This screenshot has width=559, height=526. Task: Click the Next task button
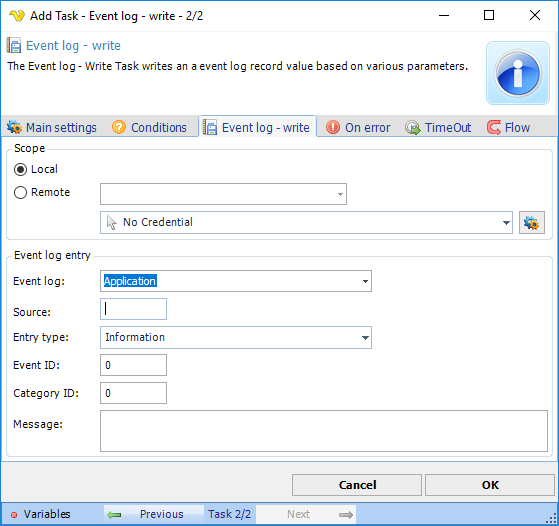(306, 514)
